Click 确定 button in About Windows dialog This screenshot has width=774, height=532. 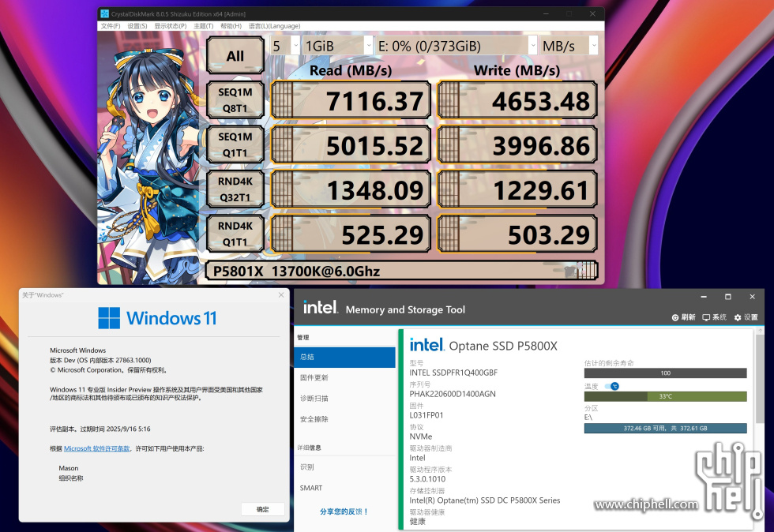[x=262, y=509]
